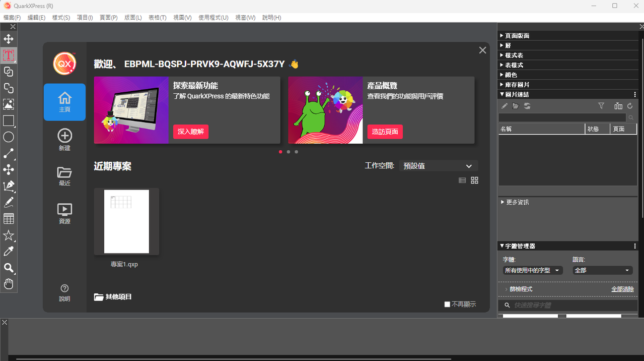Switch recent projects to grid view
This screenshot has height=361, width=644.
click(474, 180)
